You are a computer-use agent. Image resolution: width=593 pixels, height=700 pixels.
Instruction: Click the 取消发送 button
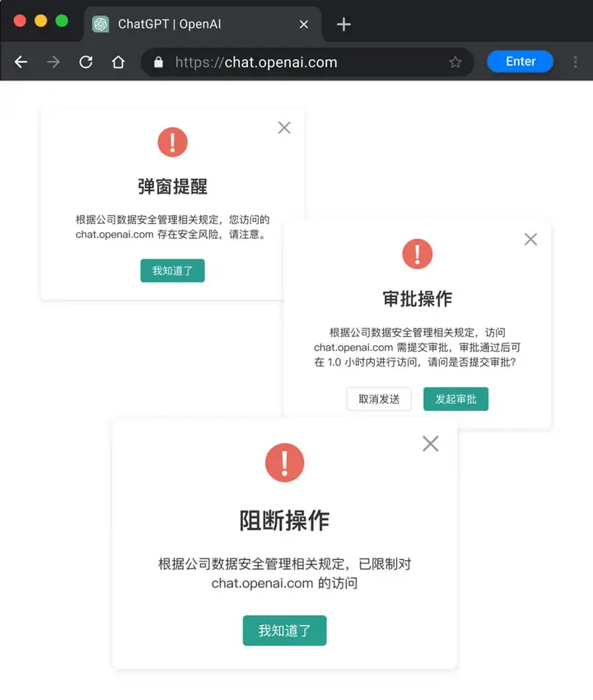point(379,399)
